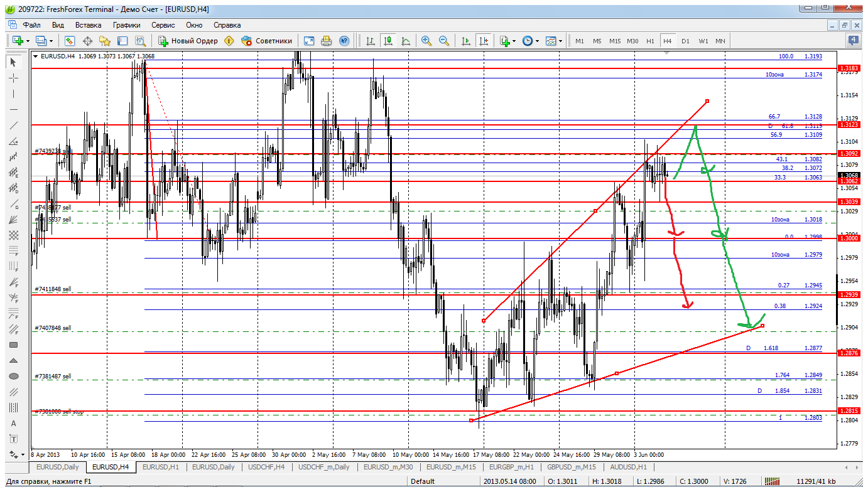Click the chat notifications badge showing 4

tap(852, 41)
